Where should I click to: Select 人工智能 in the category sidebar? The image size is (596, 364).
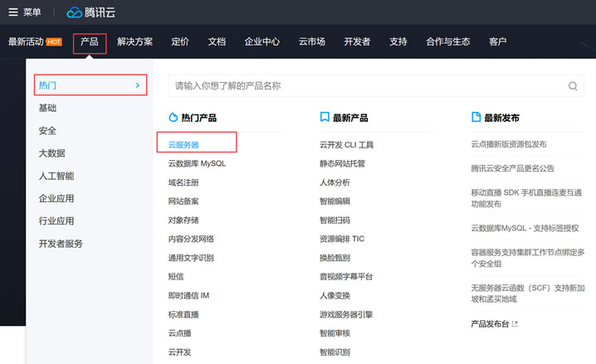pos(56,176)
